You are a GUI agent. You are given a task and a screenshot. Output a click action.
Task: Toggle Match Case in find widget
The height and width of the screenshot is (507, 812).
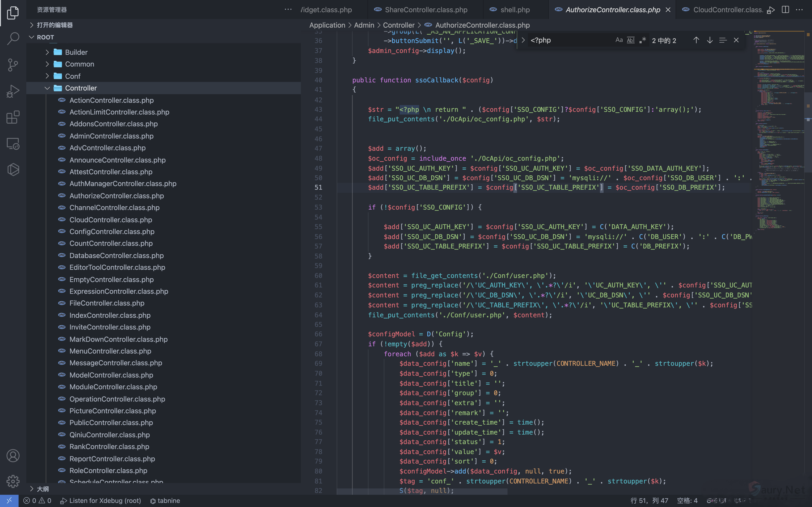click(619, 40)
